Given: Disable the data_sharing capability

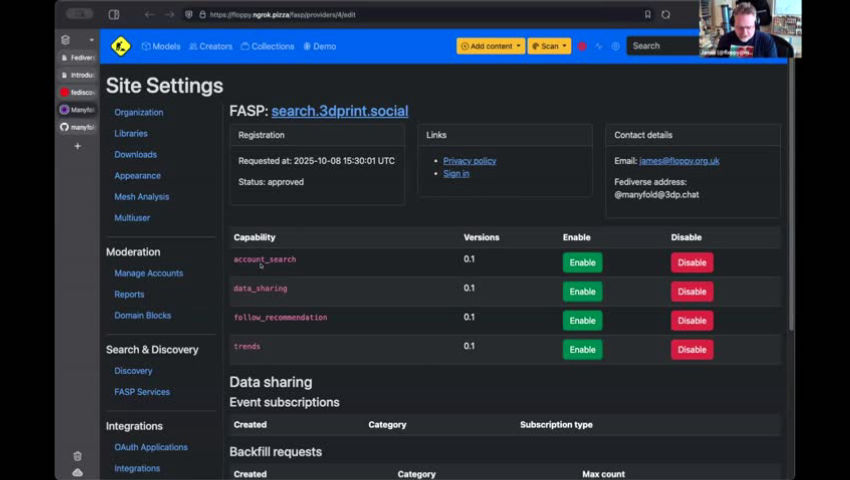Looking at the screenshot, I should [691, 292].
